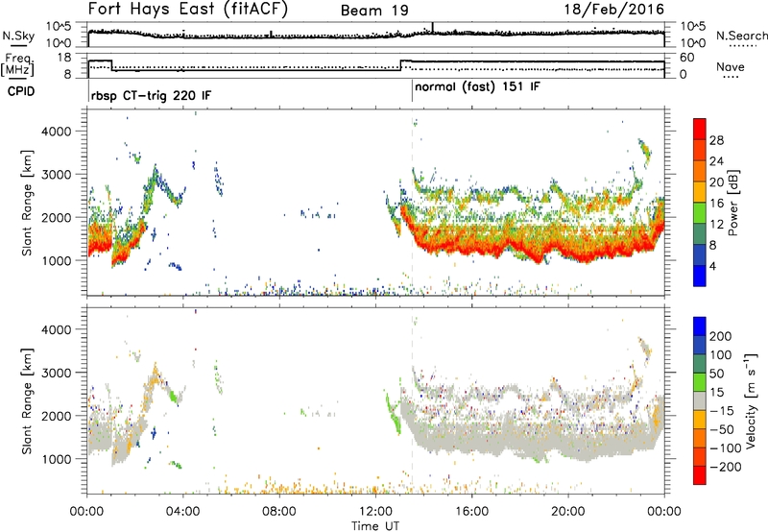Click CPID change marker line before 'normal (fast)'
The image size is (768, 532).
(413, 90)
